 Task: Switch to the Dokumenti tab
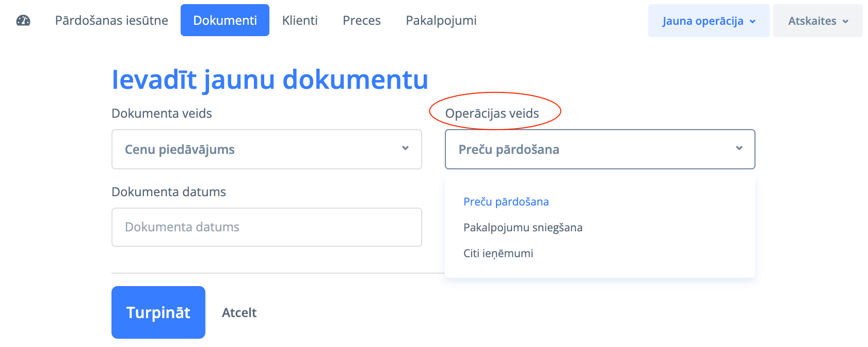[x=225, y=21]
